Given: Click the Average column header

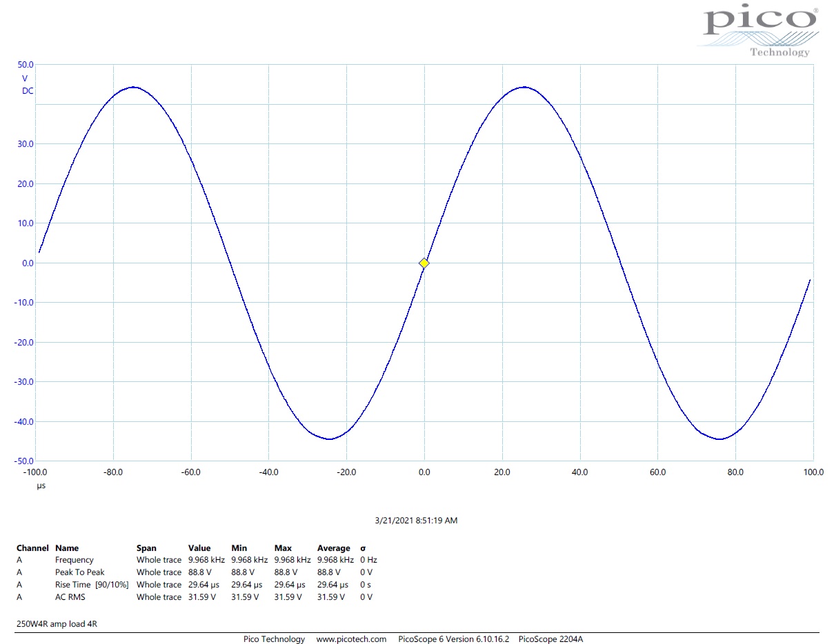Looking at the screenshot, I should (334, 548).
